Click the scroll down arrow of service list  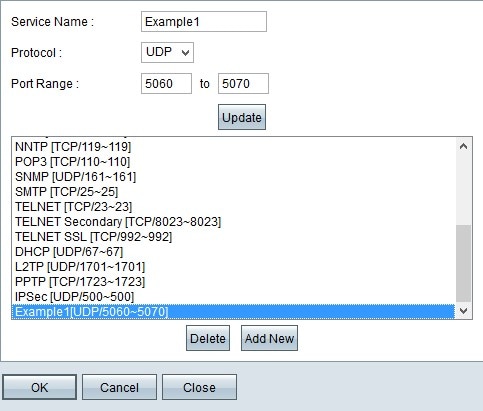pyautogui.click(x=463, y=311)
